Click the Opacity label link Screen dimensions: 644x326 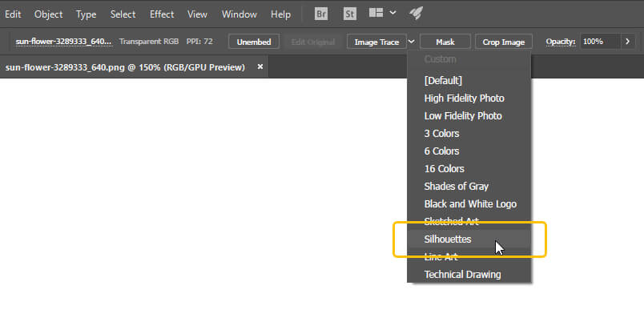561,42
